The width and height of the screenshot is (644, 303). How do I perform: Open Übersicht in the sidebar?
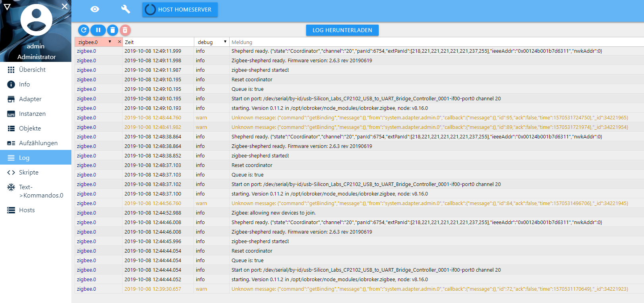(36, 69)
